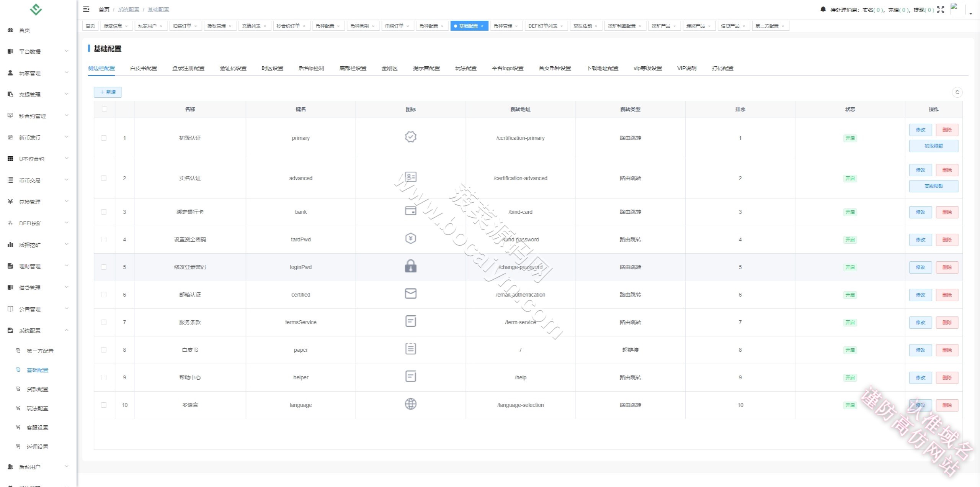Switch to vip等级设置 tab

(648, 68)
